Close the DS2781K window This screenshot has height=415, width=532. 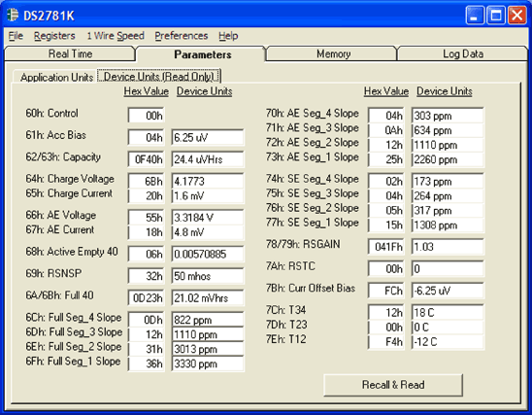click(x=516, y=16)
